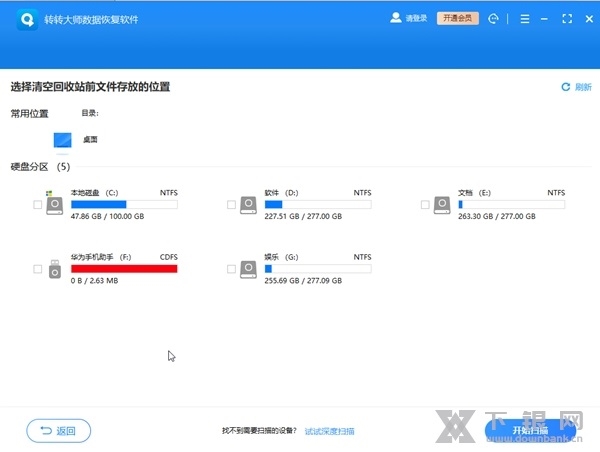The width and height of the screenshot is (600, 452).
Task: Click the 263.30 GB / 277.00 GB text
Action: click(497, 216)
